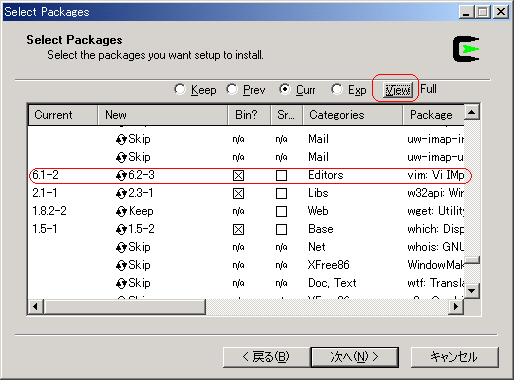The image size is (514, 380).
Task: Click current version 2.1-1 cell
Action: point(45,193)
